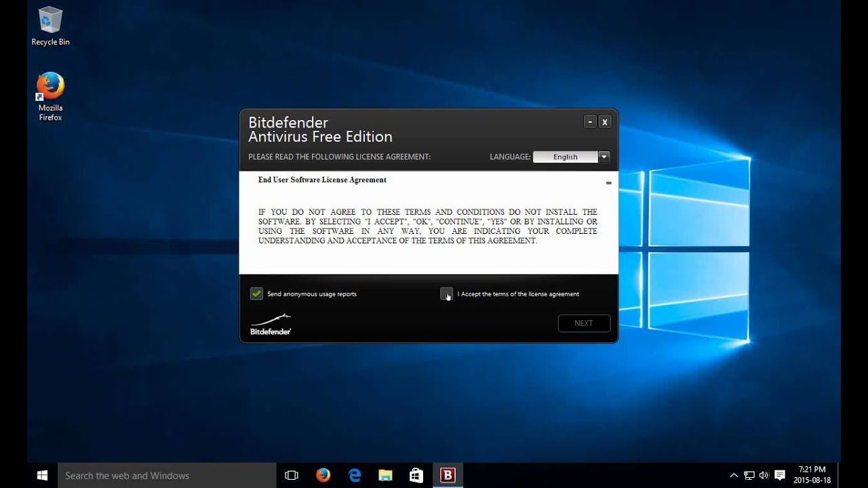This screenshot has height=488, width=868.
Task: Select the Bitdefender installer taskbar icon
Action: click(448, 475)
